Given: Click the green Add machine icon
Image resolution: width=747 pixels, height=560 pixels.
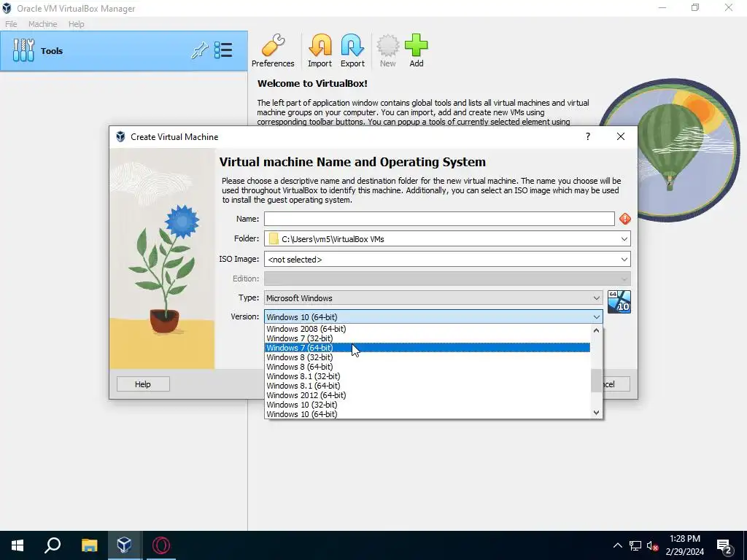Looking at the screenshot, I should click(x=417, y=50).
